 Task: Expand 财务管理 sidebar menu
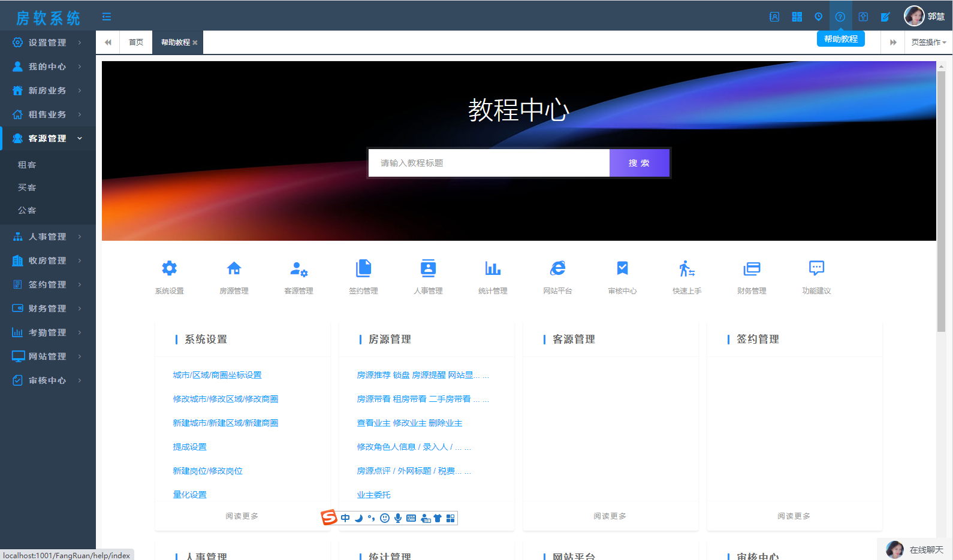pyautogui.click(x=48, y=308)
